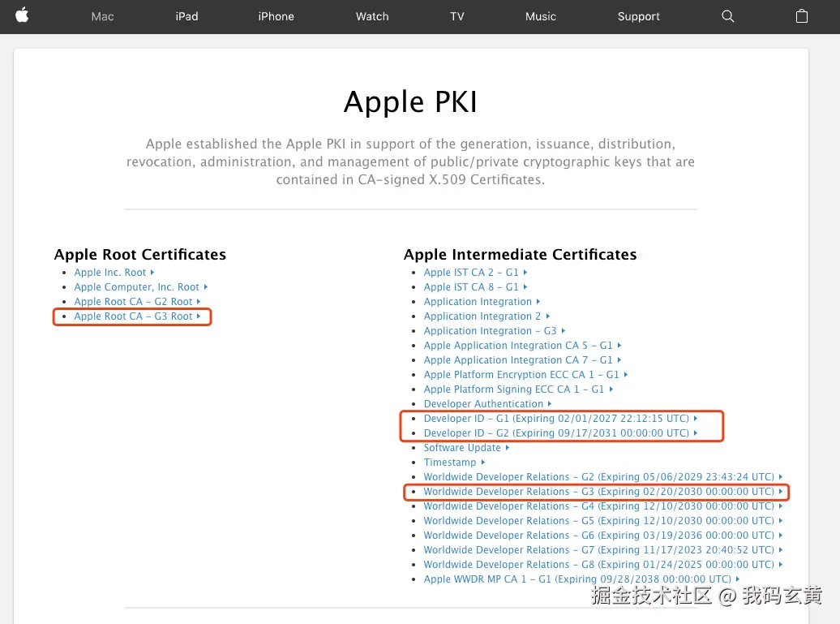Viewport: 840px width, 624px height.
Task: Click the Timestamp certificate link
Action: click(x=454, y=462)
